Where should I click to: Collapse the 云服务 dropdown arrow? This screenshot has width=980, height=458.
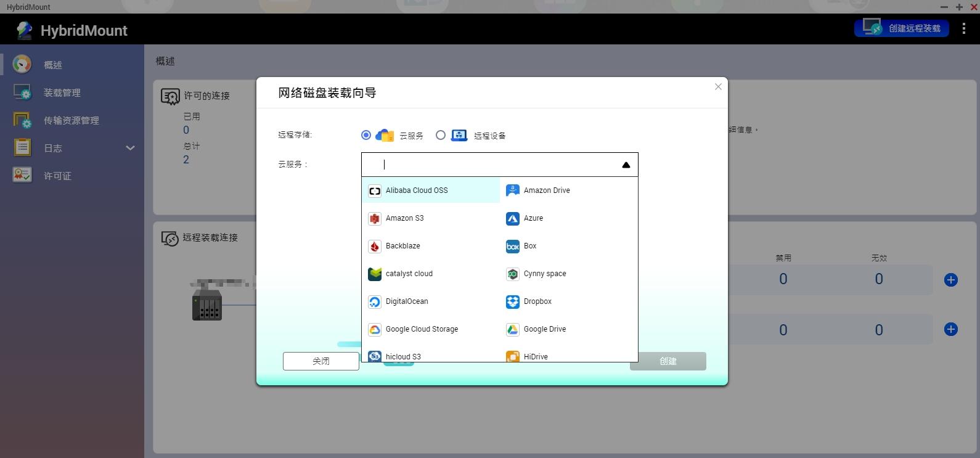pyautogui.click(x=626, y=165)
